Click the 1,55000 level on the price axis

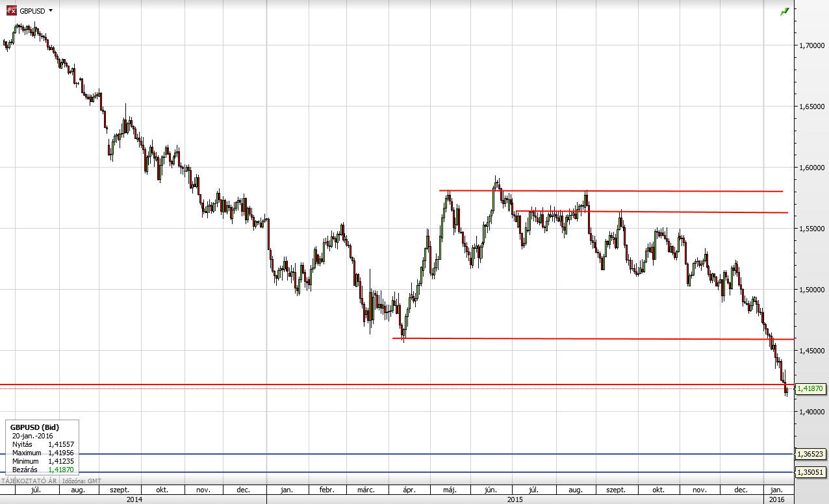click(x=813, y=229)
